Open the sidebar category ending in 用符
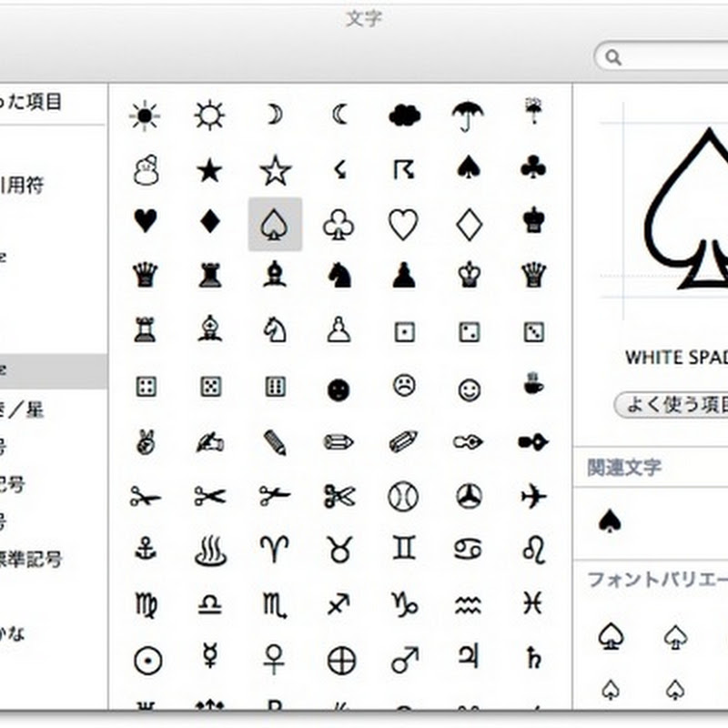Image resolution: width=728 pixels, height=728 pixels. pos(23,186)
